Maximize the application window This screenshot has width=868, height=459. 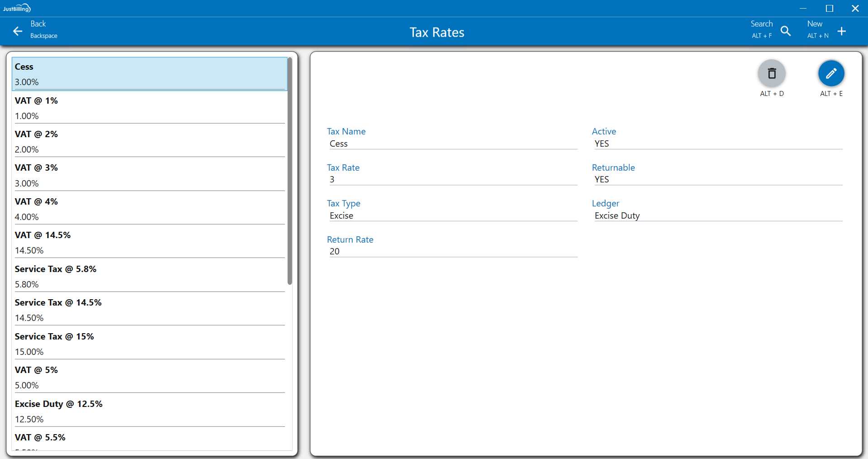829,8
